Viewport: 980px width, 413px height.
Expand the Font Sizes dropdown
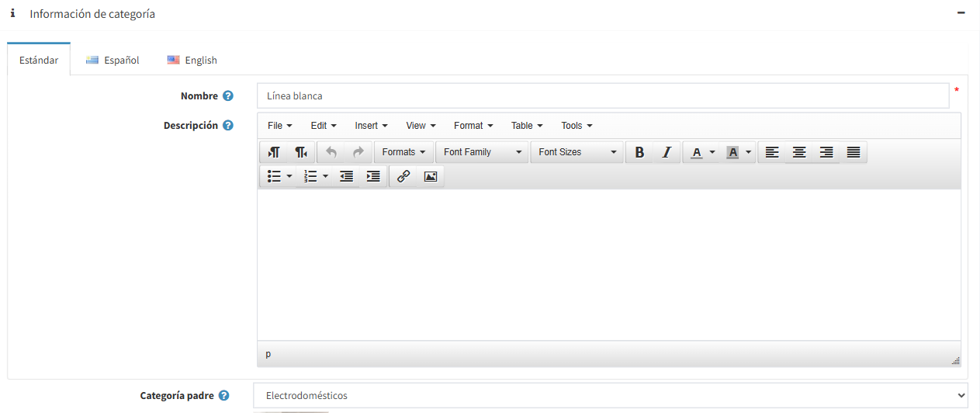(577, 152)
